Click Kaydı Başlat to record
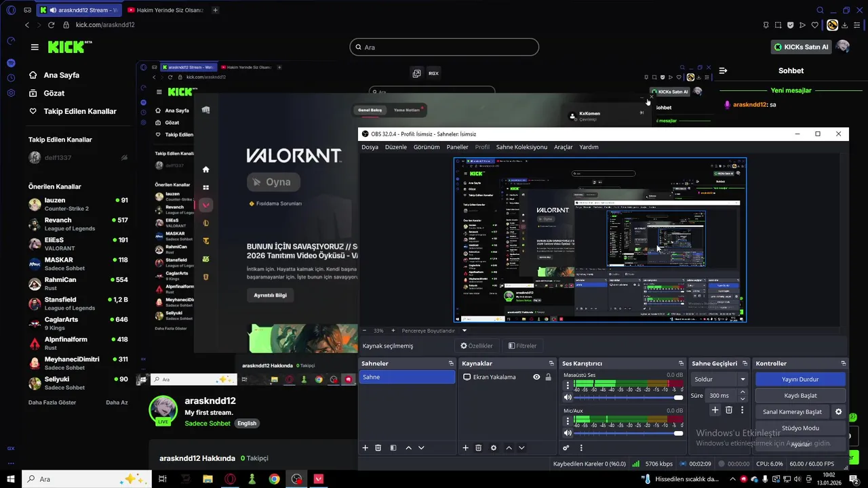The height and width of the screenshot is (488, 868). coord(800,395)
